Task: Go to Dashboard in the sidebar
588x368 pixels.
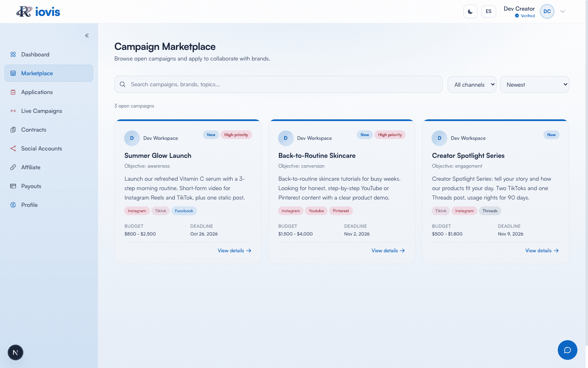Action: pyautogui.click(x=49, y=54)
